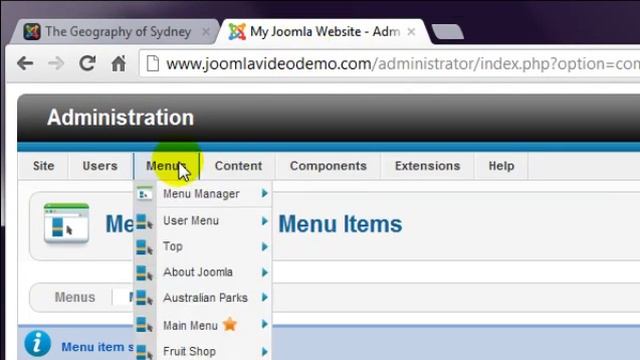This screenshot has height=360, width=640.
Task: Click the About Joomla item icon
Action: tap(144, 273)
